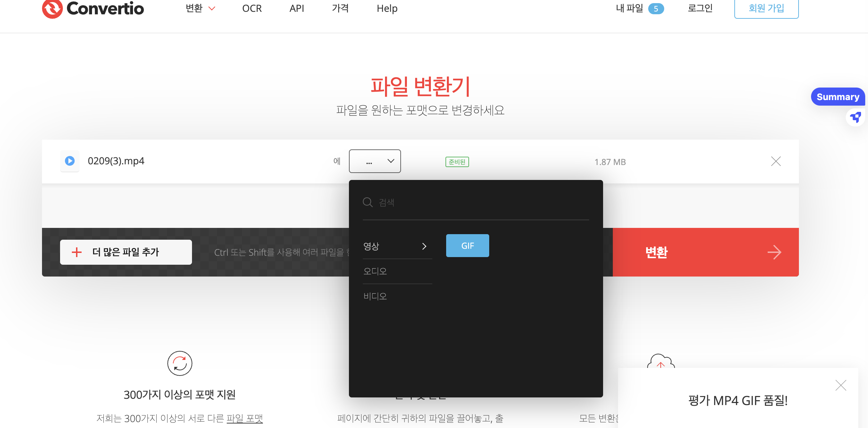Screen dimensions: 868x428
Task: Click the cloud upload icon
Action: (660, 362)
